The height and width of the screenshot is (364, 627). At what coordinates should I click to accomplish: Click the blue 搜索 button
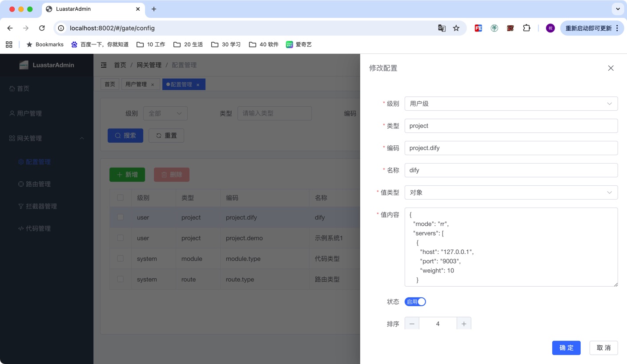(125, 136)
